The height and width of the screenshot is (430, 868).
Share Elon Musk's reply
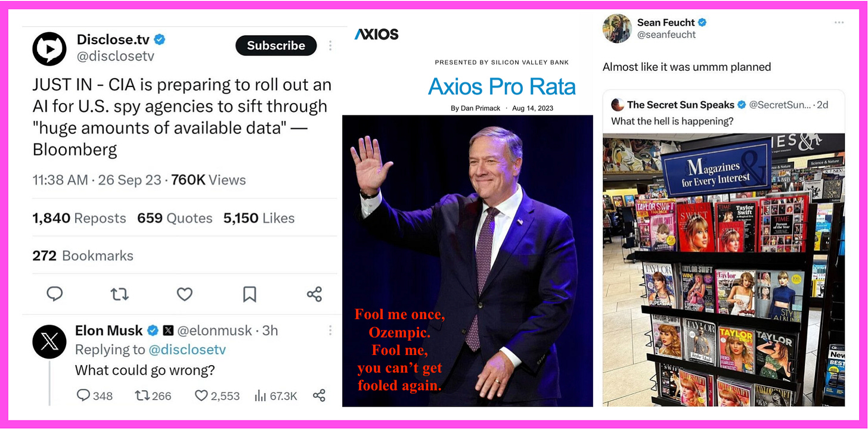[320, 395]
